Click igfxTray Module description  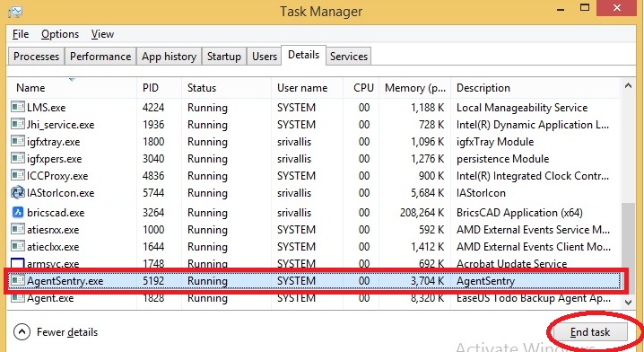[495, 142]
